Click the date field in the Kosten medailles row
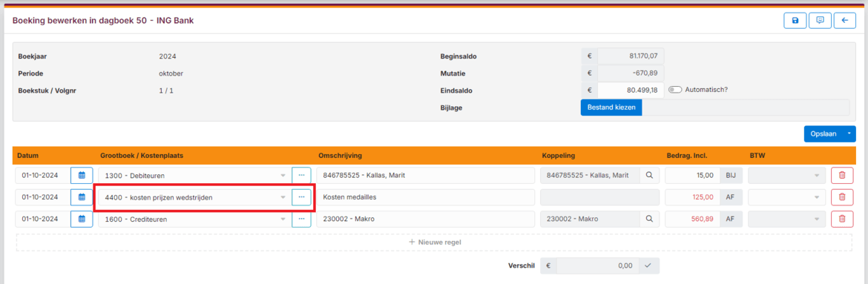The width and height of the screenshot is (868, 284). 42,197
